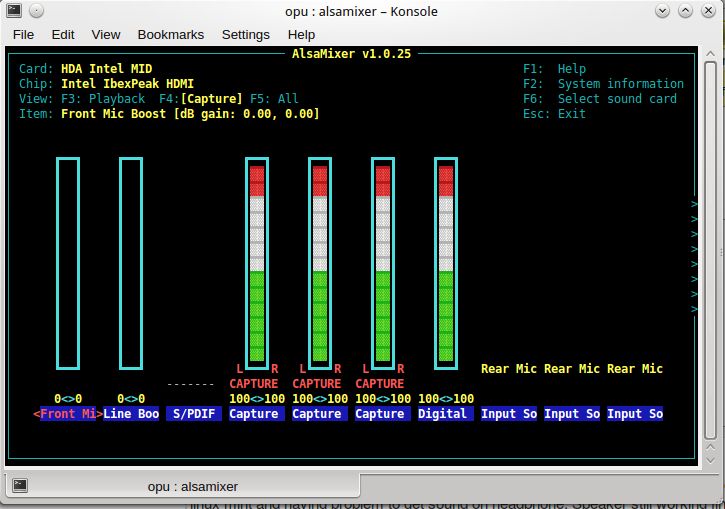Click the Esc: Exit text
The width and height of the screenshot is (725, 509).
(x=554, y=114)
